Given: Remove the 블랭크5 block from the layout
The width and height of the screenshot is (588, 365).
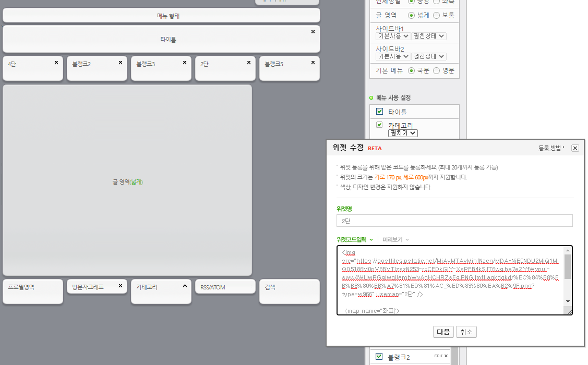Looking at the screenshot, I should tap(313, 63).
